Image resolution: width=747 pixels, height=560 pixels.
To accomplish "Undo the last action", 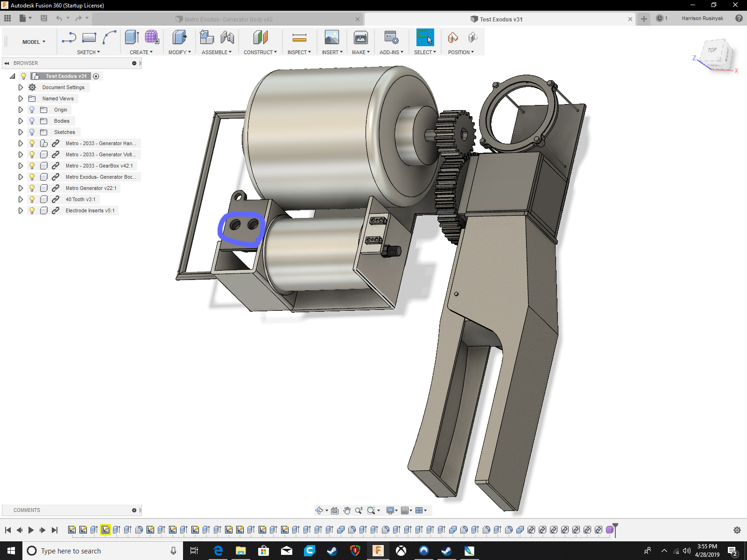I will (x=59, y=18).
